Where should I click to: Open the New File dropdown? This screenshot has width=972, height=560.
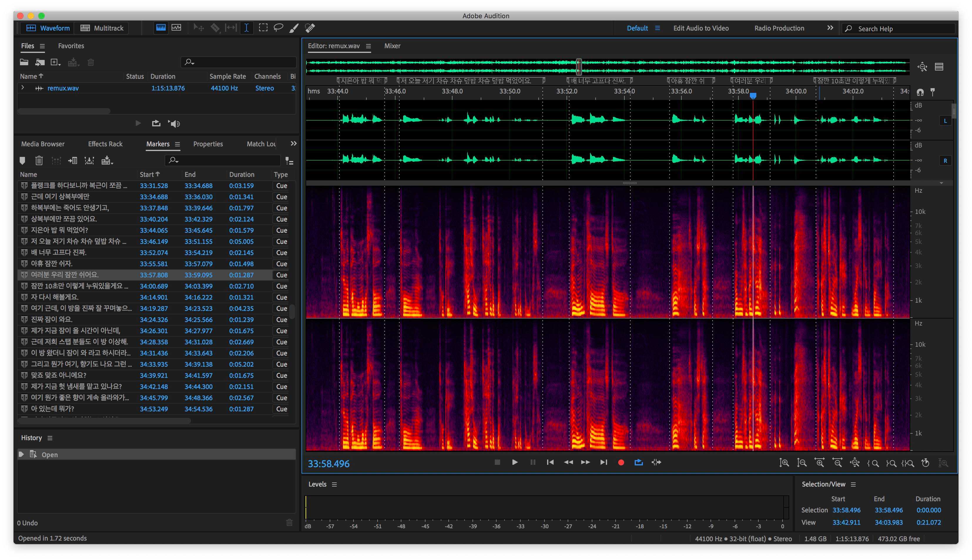click(x=56, y=62)
